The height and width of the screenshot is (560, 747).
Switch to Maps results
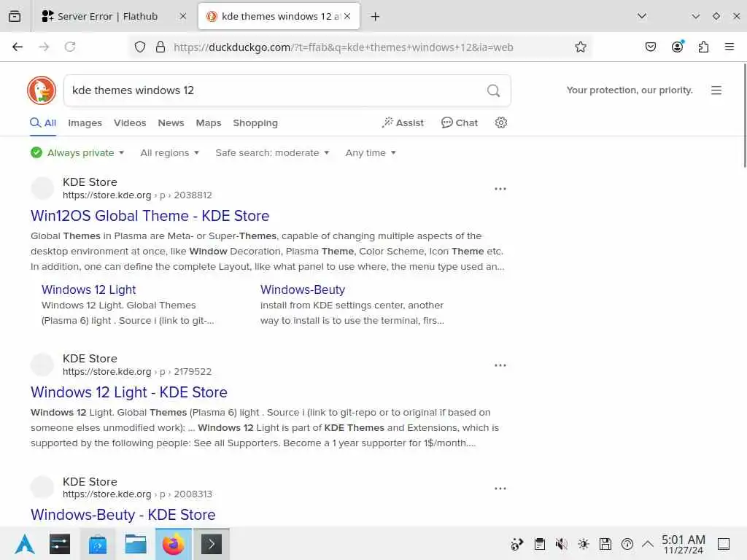click(x=209, y=122)
